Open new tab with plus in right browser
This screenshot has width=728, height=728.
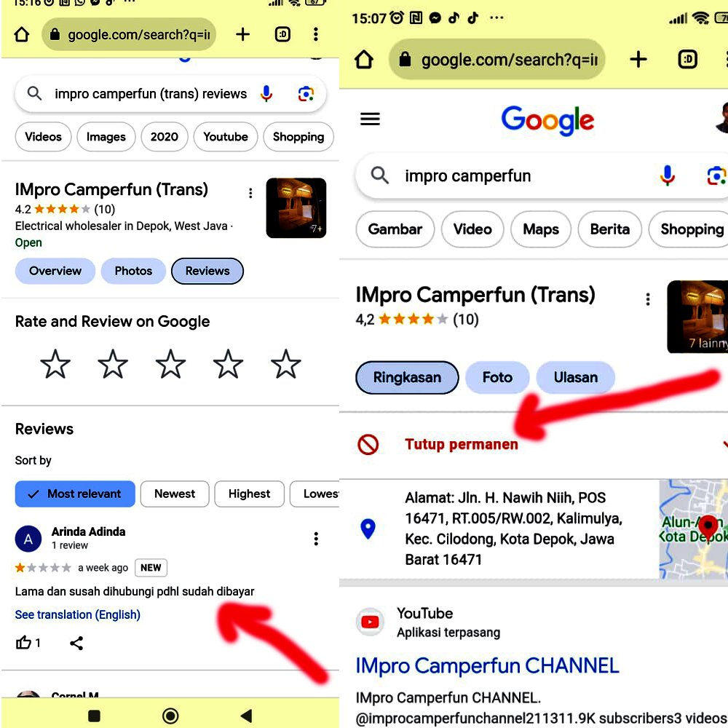638,60
